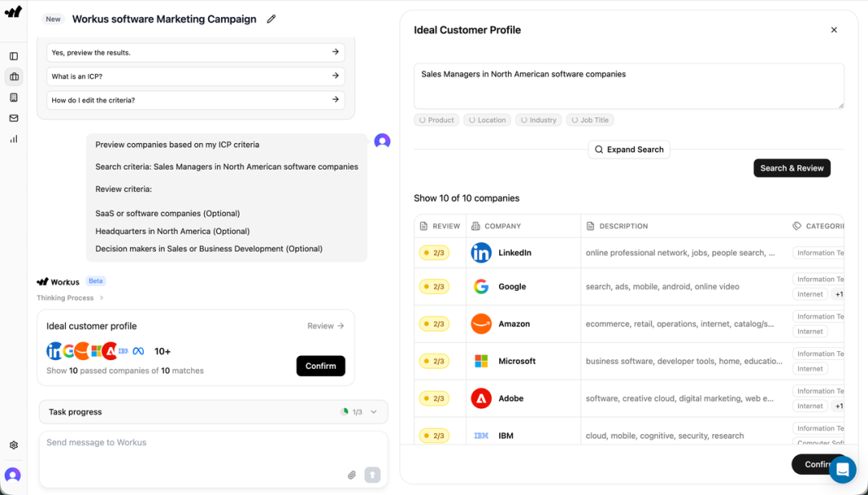Viewport: 868px width, 495px height.
Task: Select 'Yes, preview the results.' suggestion
Action: 195,52
